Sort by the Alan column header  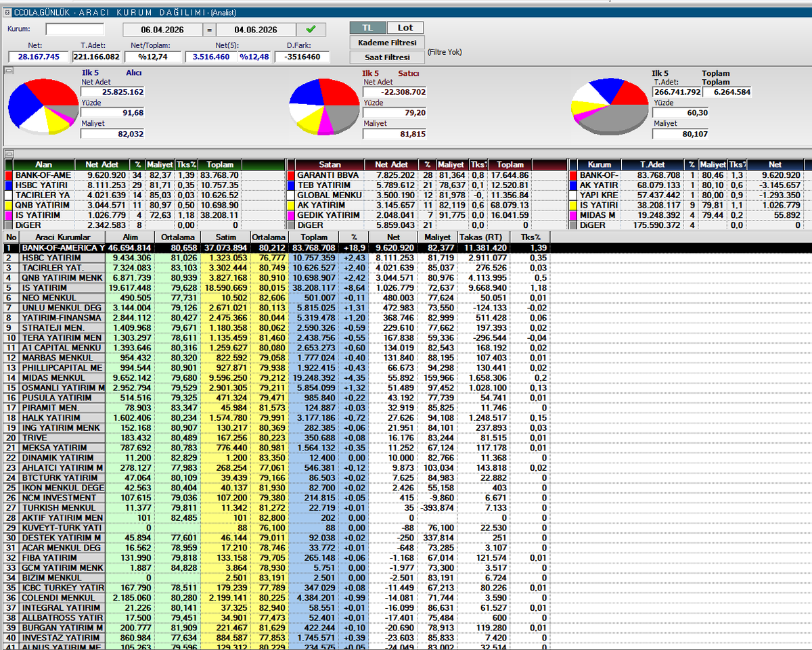pyautogui.click(x=43, y=164)
